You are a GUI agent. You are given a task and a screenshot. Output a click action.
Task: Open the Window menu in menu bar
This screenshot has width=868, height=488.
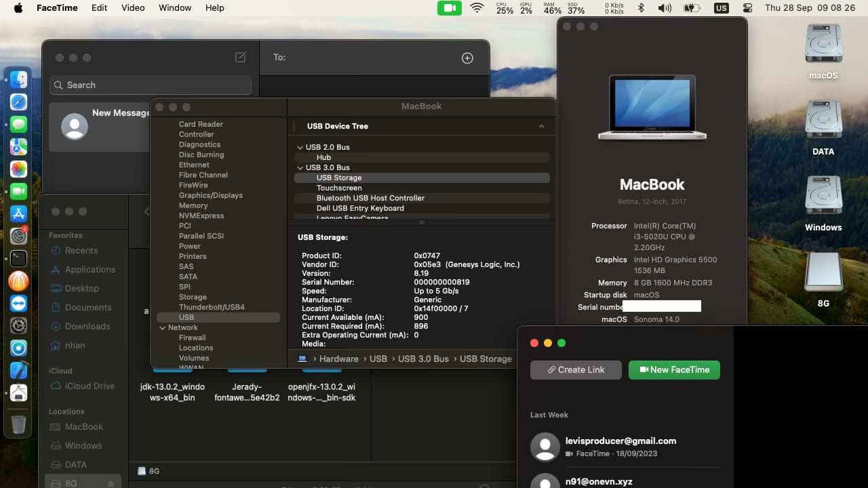[x=175, y=8]
